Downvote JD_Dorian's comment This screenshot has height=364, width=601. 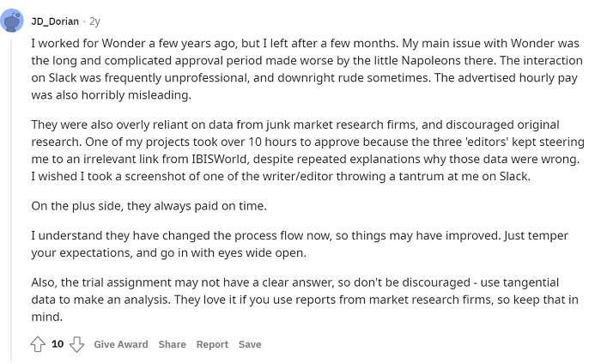click(77, 344)
